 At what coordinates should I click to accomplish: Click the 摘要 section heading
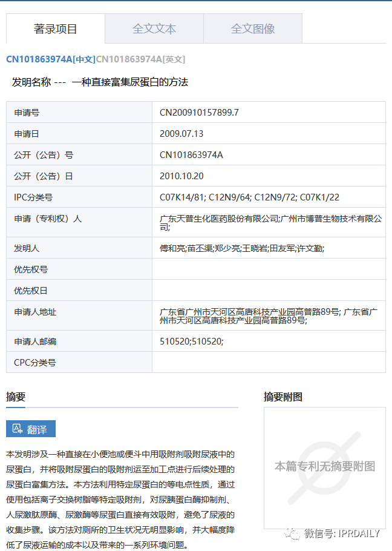pos(16,397)
